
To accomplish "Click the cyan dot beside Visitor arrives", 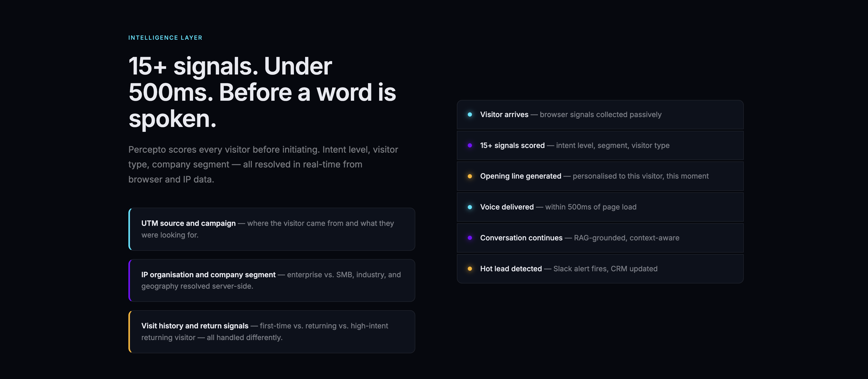I will click(470, 114).
